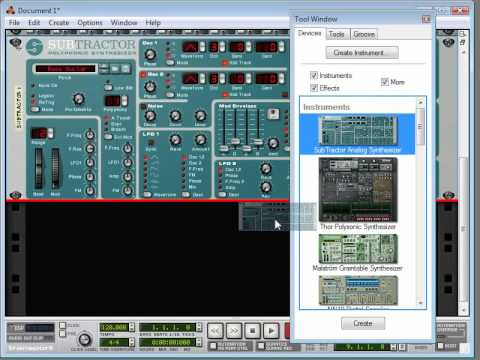The height and width of the screenshot is (360, 480).
Task: Click the Portamento knob
Action: point(78,99)
